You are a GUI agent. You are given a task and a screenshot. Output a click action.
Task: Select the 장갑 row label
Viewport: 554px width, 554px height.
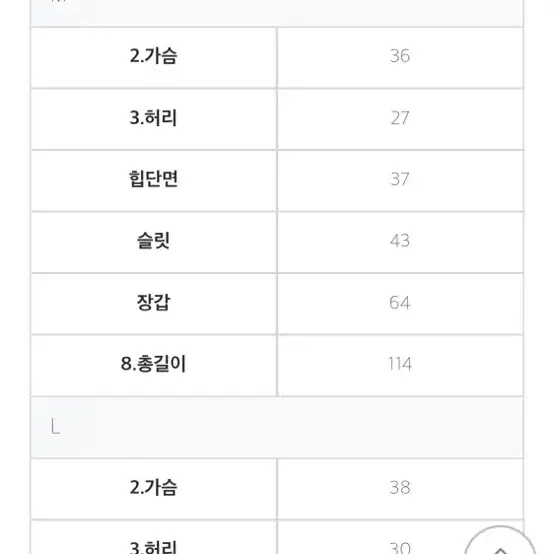tap(153, 302)
